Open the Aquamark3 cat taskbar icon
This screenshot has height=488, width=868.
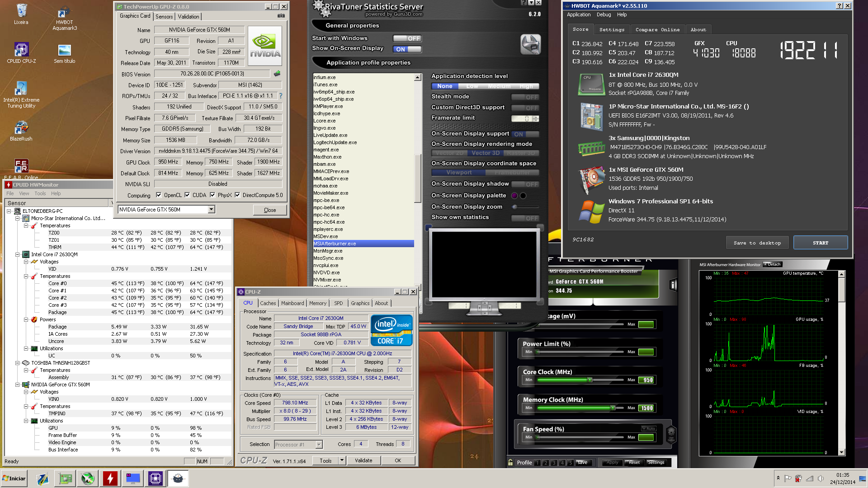point(178,478)
